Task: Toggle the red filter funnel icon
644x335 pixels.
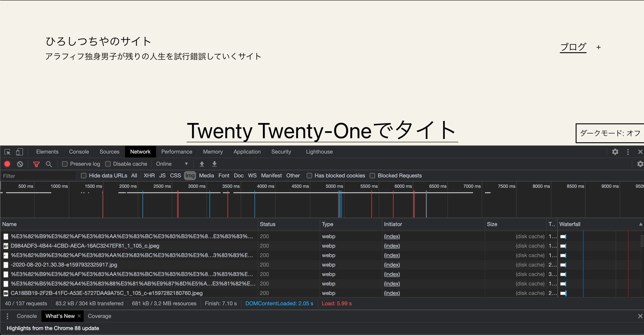Action: click(x=36, y=164)
